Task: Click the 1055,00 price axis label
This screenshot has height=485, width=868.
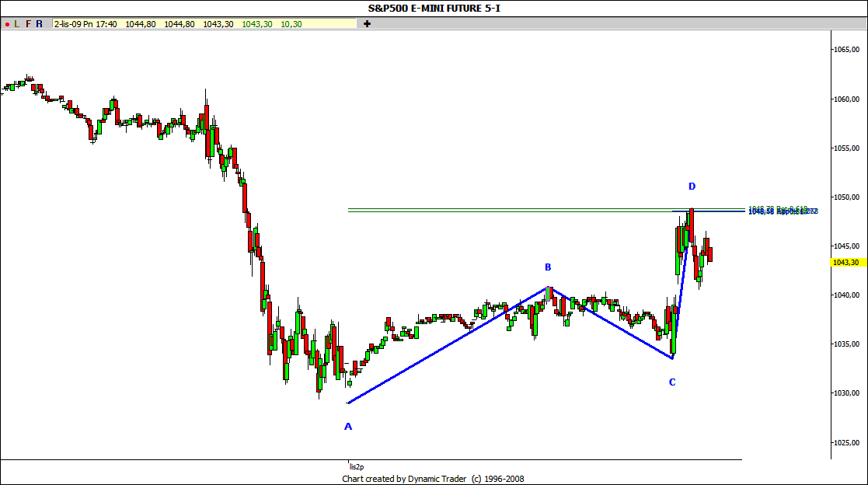Action: 846,148
